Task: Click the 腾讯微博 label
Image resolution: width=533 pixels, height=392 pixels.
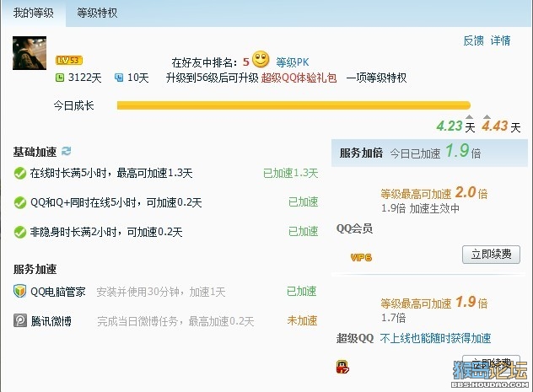Action: [x=51, y=321]
